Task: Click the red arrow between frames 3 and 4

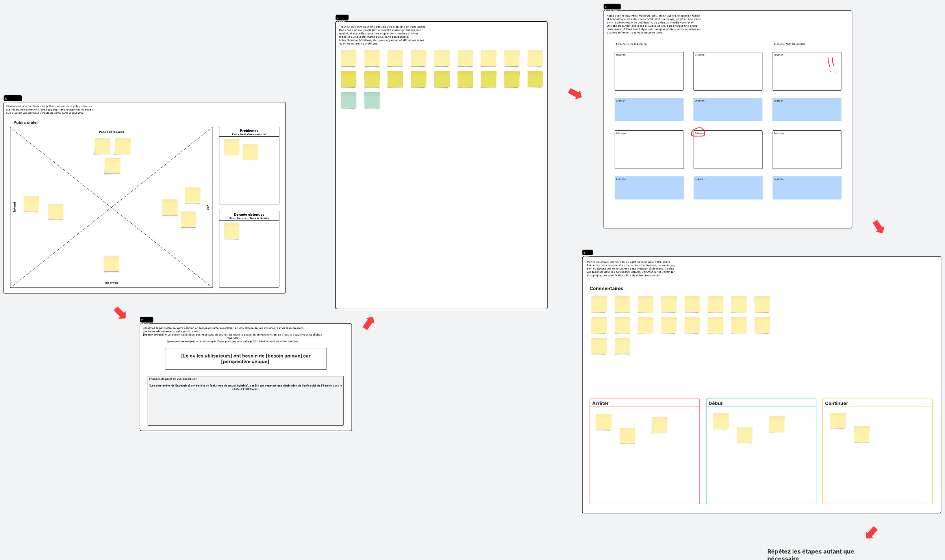Action: click(575, 94)
